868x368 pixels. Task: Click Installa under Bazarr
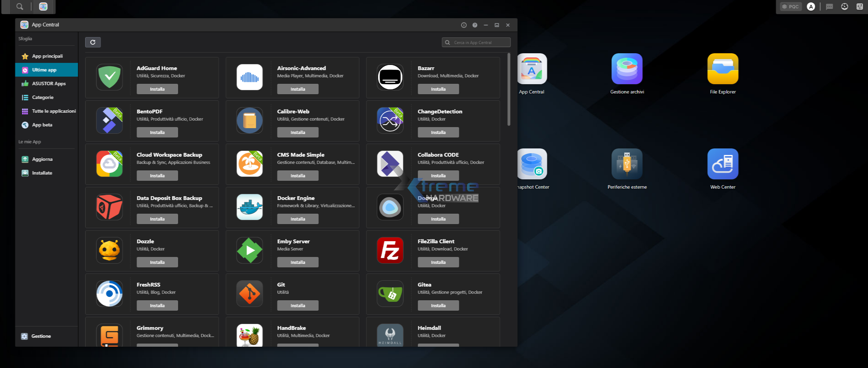(x=438, y=89)
